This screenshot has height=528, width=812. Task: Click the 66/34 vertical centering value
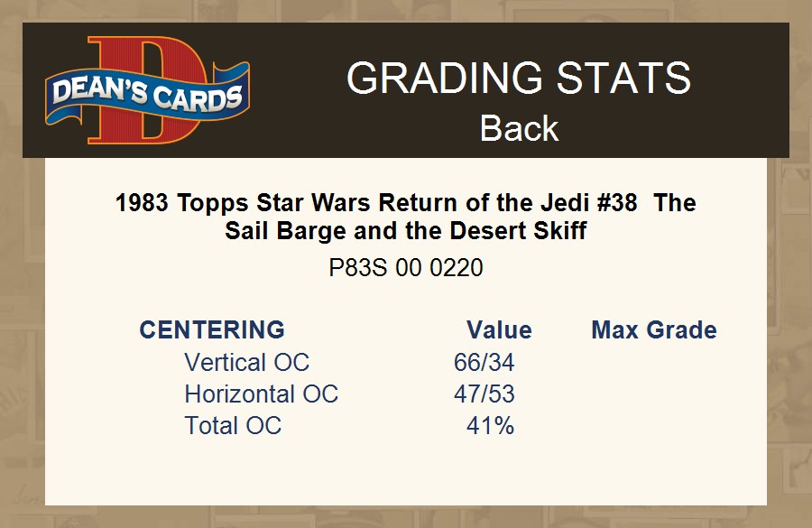pyautogui.click(x=484, y=363)
